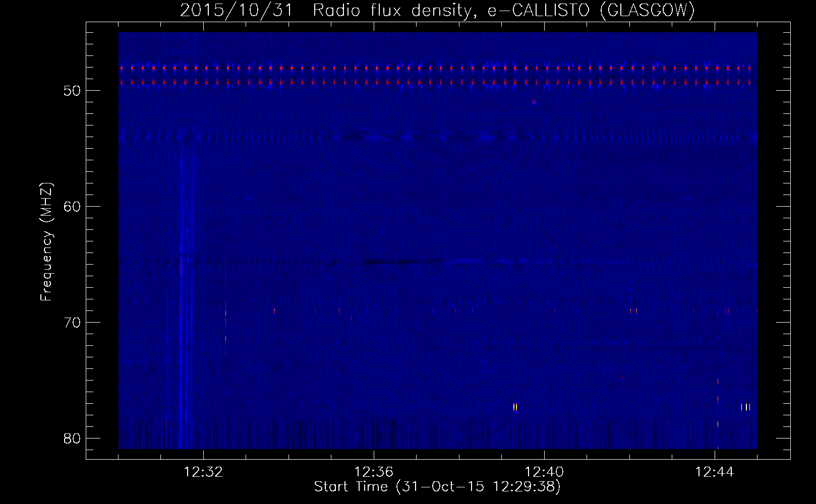Screen dimensions: 816x504
Task: Select the 'Frequency (MHZ)' y-axis label
Action: tap(46, 242)
